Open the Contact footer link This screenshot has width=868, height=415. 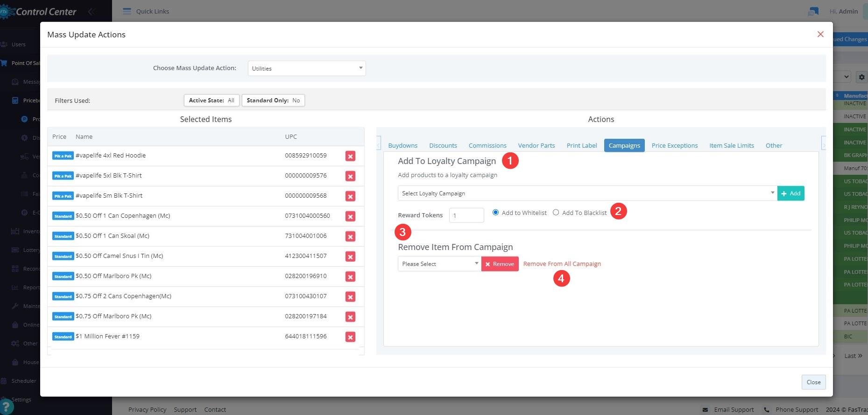point(215,410)
